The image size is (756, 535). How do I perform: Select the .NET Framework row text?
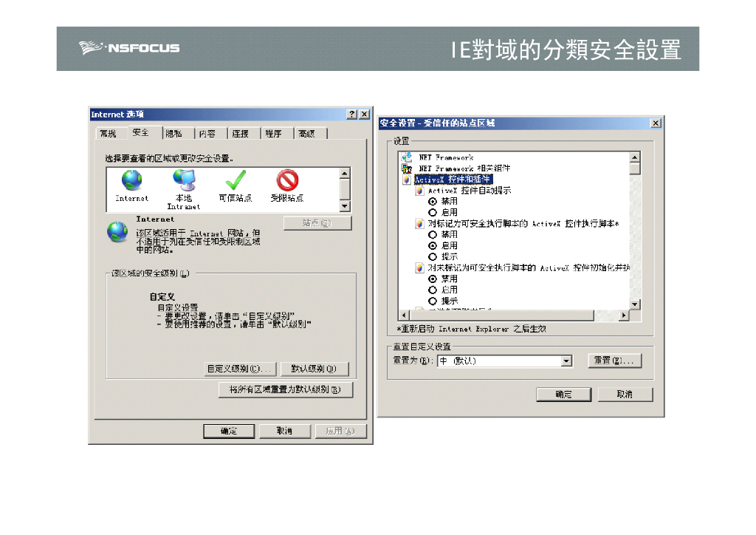[446, 157]
